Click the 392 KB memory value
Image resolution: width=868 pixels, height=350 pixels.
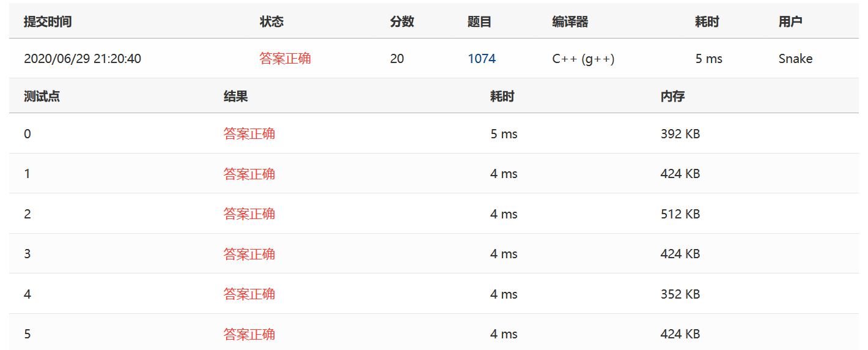tap(680, 133)
